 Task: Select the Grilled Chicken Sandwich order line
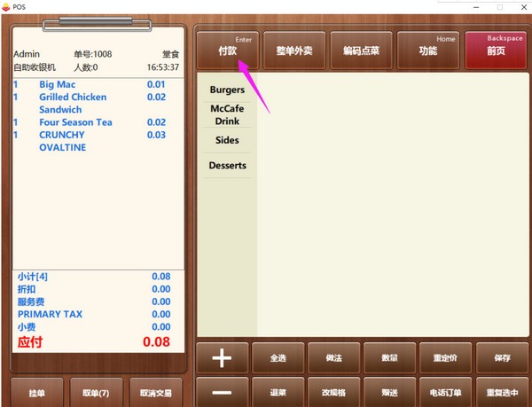[98, 104]
